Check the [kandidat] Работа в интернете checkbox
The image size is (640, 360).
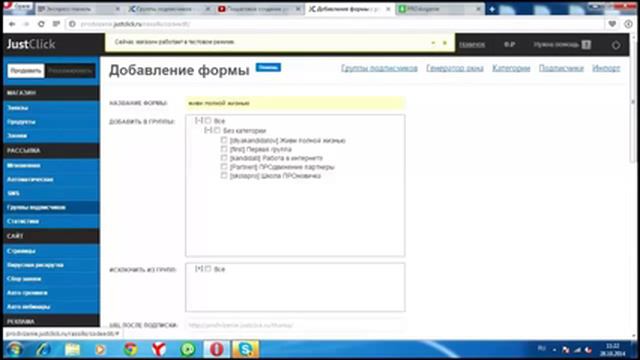(224, 158)
